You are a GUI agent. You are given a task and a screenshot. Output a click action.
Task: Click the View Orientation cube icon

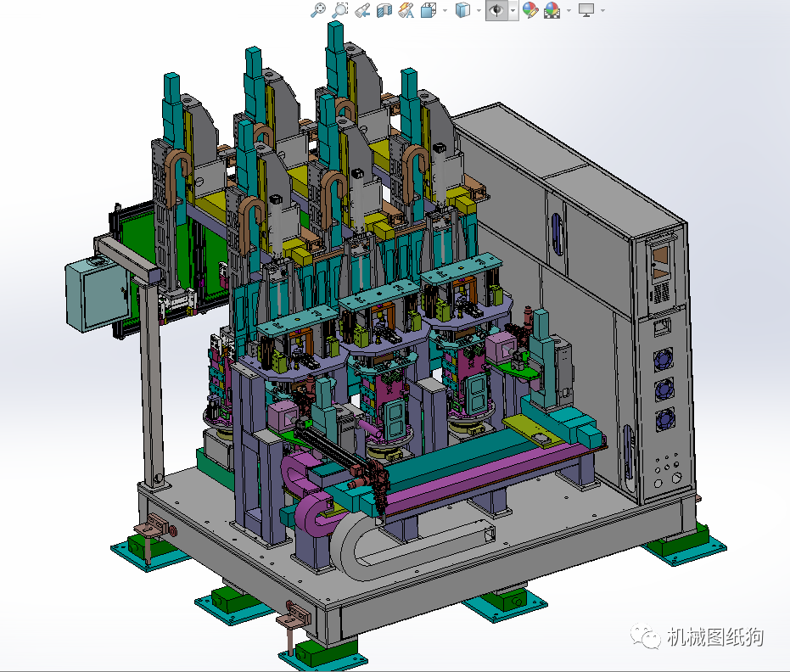pyautogui.click(x=429, y=10)
